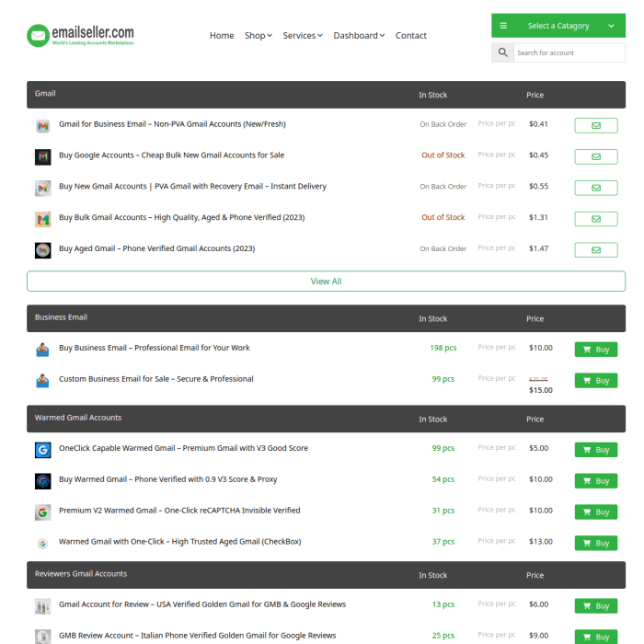Open OneClick Capable Warmed Gmail link

tap(184, 448)
